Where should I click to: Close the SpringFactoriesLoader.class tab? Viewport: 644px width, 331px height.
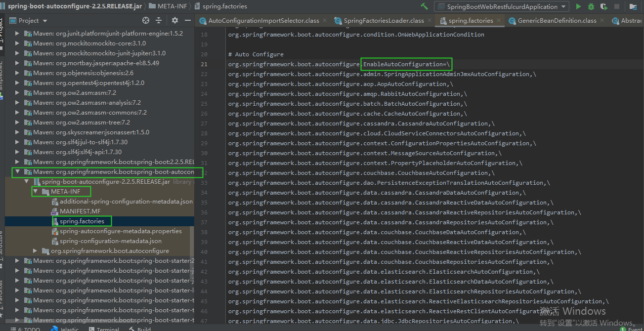[429, 20]
